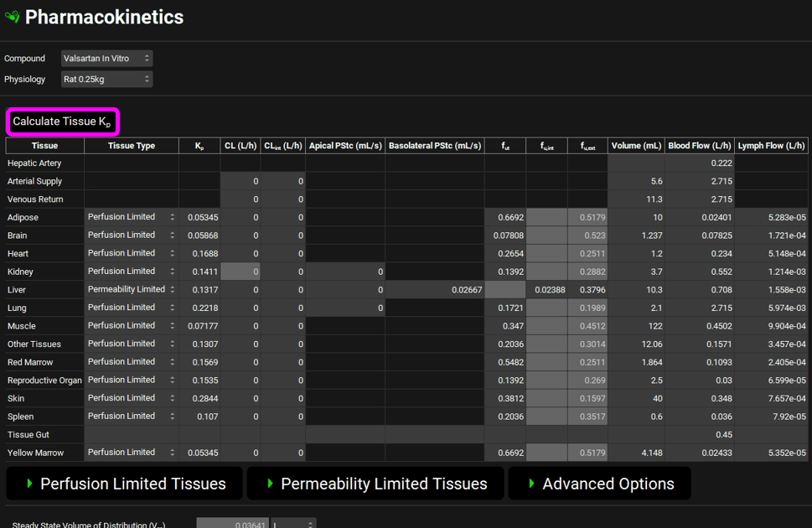Open the Physiology dropdown showing Rat 0.25kg
This screenshot has height=528, width=812.
tap(106, 80)
